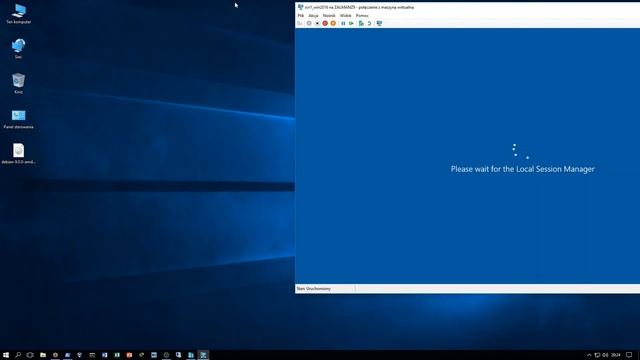Click the volume tray icon

pos(605,355)
